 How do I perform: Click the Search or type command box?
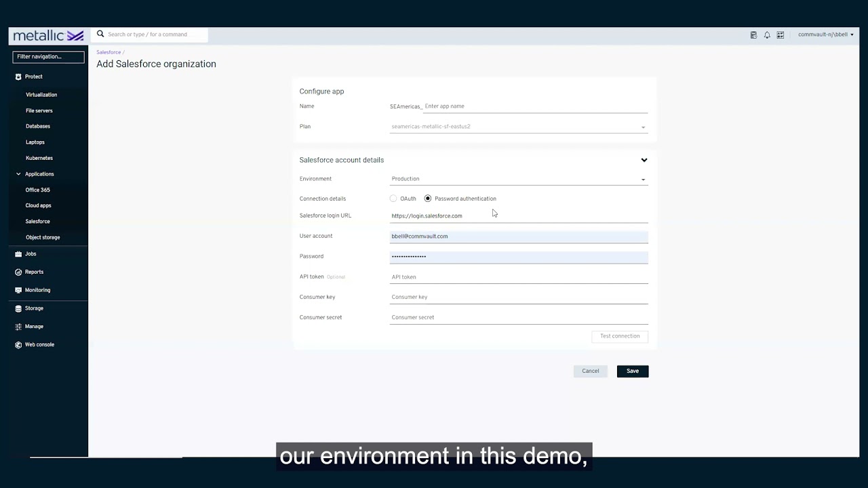tap(151, 35)
